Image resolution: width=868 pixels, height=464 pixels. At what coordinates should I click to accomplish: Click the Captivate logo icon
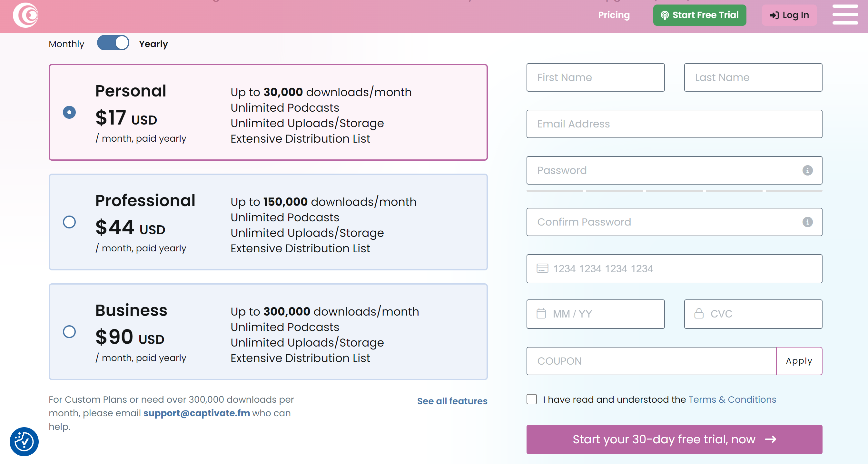25,15
